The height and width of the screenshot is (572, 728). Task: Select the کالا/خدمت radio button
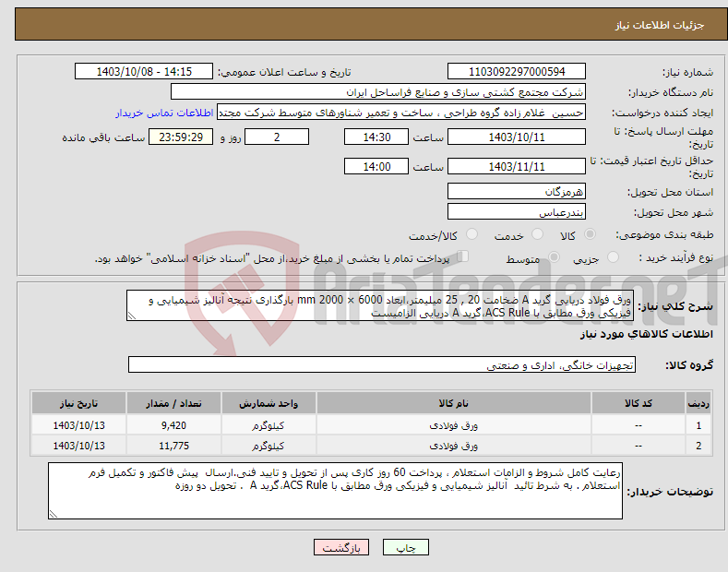click(x=471, y=234)
